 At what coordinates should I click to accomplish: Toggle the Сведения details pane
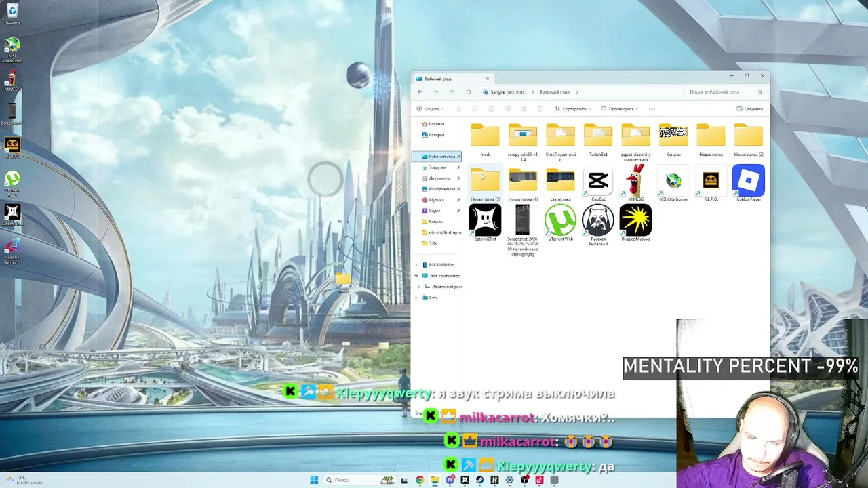(x=750, y=109)
